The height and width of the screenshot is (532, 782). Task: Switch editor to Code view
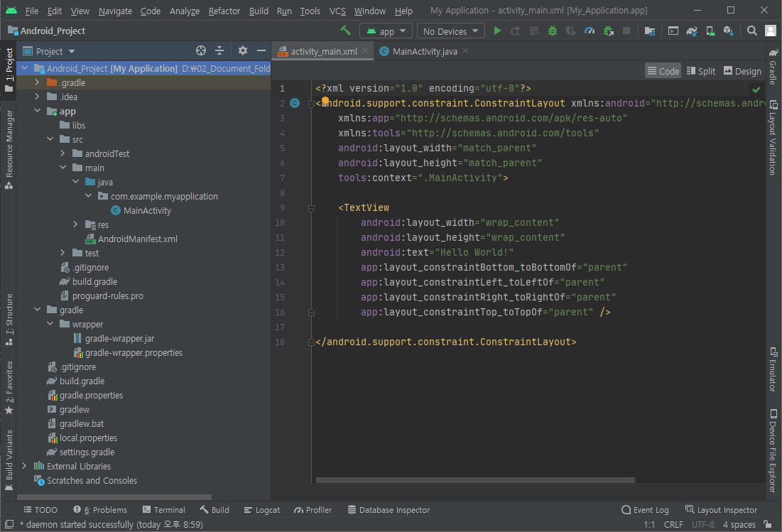663,71
